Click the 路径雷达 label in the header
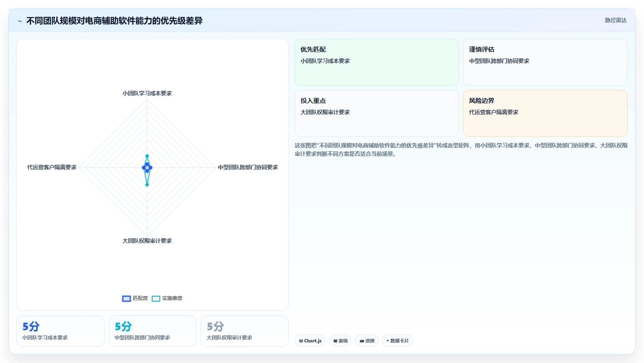The image size is (644, 363). [615, 20]
